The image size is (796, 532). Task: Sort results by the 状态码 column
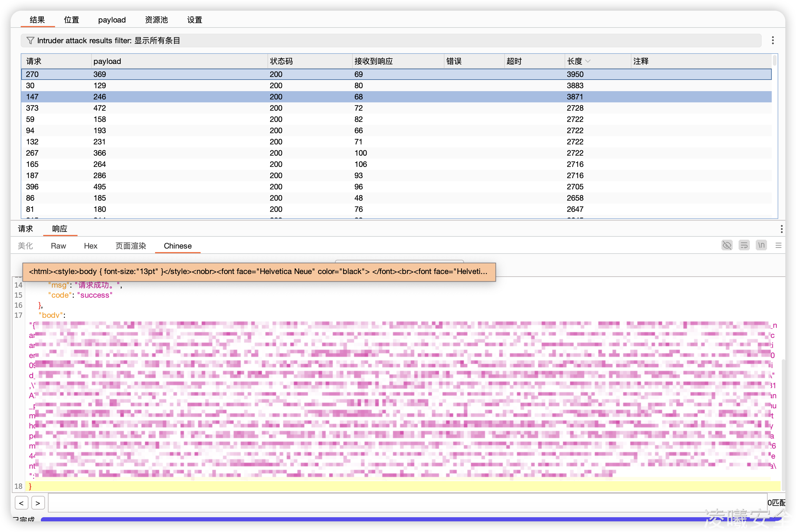click(x=281, y=62)
